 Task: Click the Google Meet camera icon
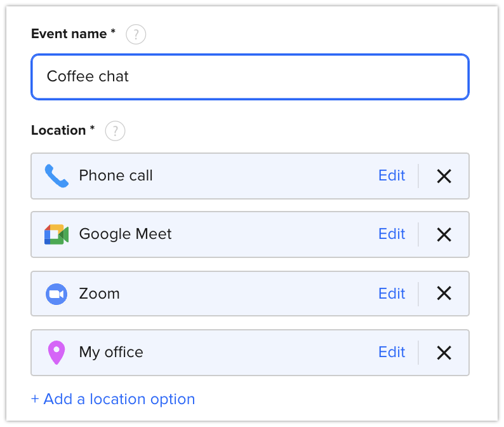point(56,234)
